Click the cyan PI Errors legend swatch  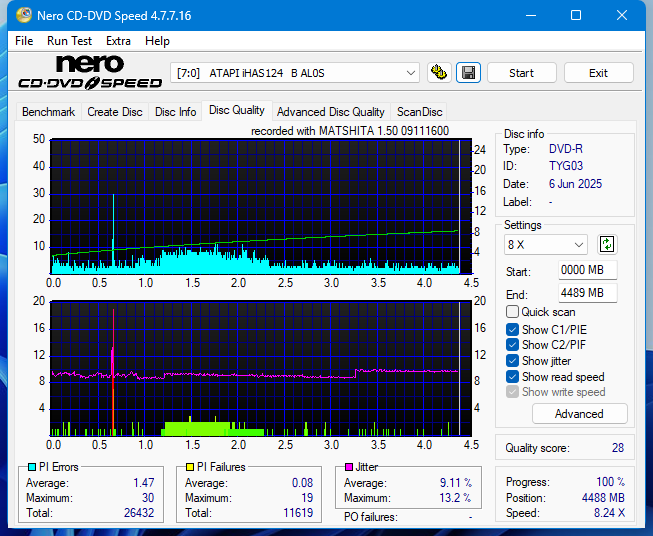tap(31, 467)
